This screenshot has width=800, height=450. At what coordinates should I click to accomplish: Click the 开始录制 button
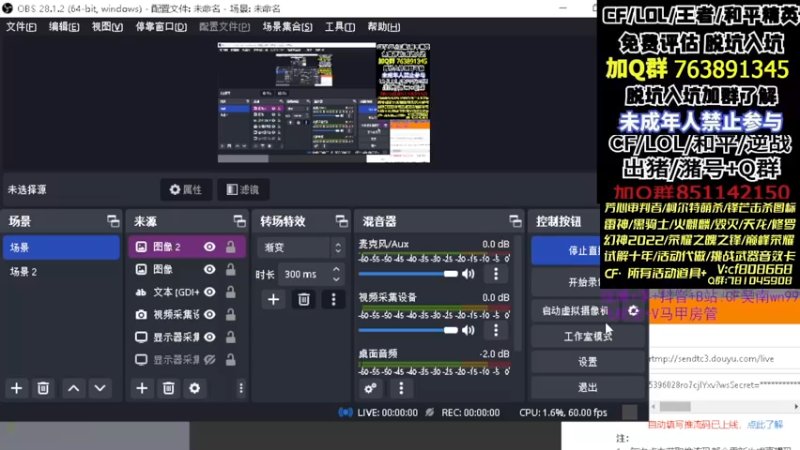pos(565,282)
